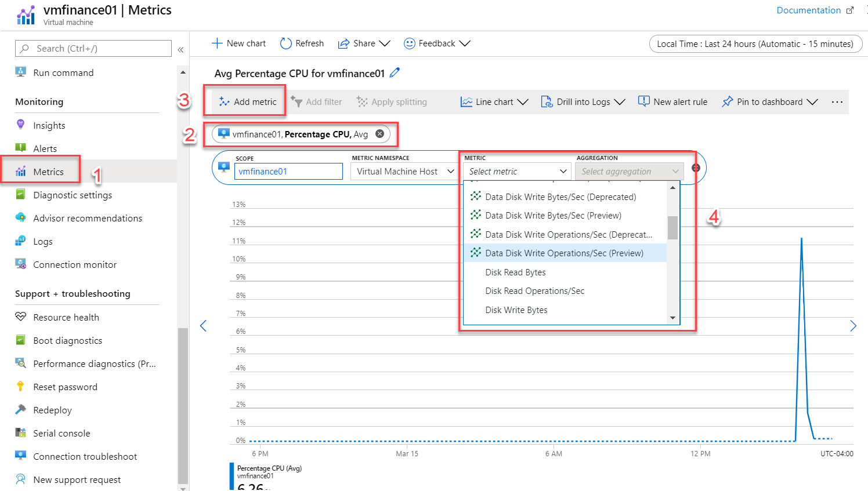This screenshot has width=868, height=491.
Task: Click the Serial console icon
Action: pos(21,432)
